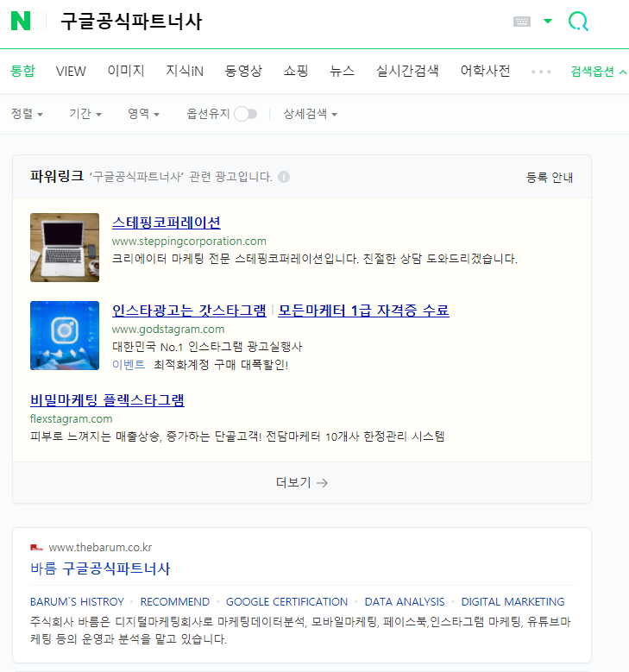Image resolution: width=629 pixels, height=672 pixels.
Task: Click the thebarum favicon icon
Action: 36,547
